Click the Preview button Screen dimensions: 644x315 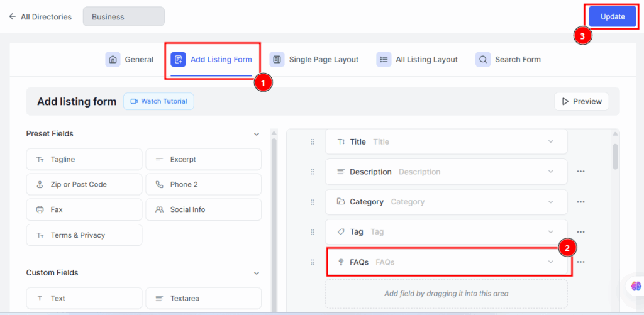point(581,101)
